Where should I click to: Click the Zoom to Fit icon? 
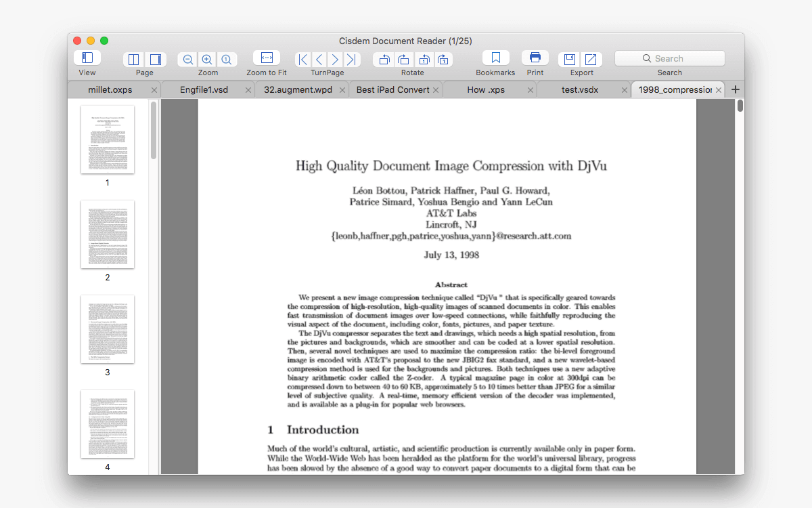coord(267,58)
